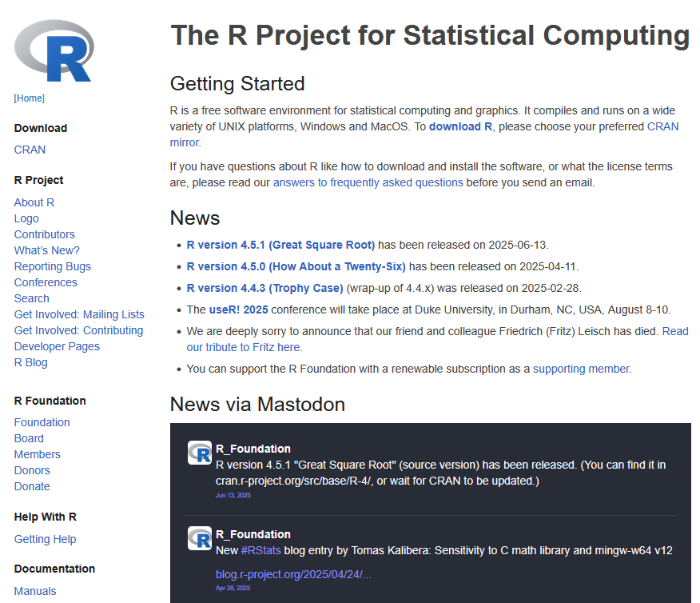Open the [Home] link under logo
This screenshot has width=700, height=603.
[x=30, y=98]
